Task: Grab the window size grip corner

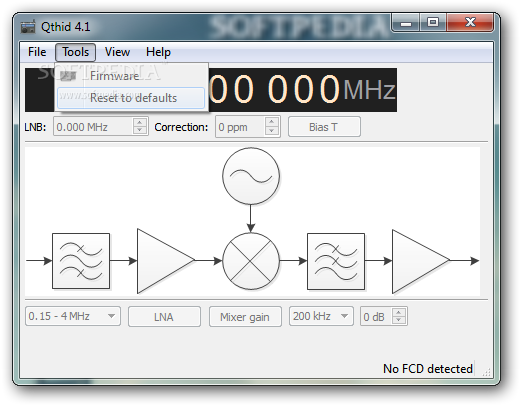Action: (487, 372)
